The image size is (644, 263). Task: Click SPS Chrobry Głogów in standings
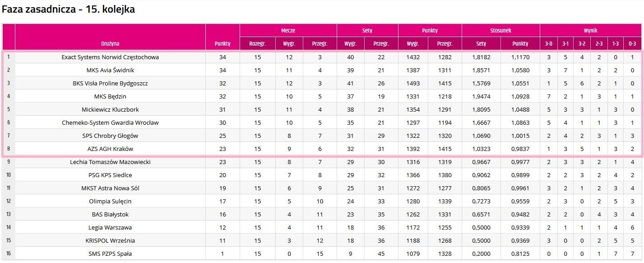110,136
